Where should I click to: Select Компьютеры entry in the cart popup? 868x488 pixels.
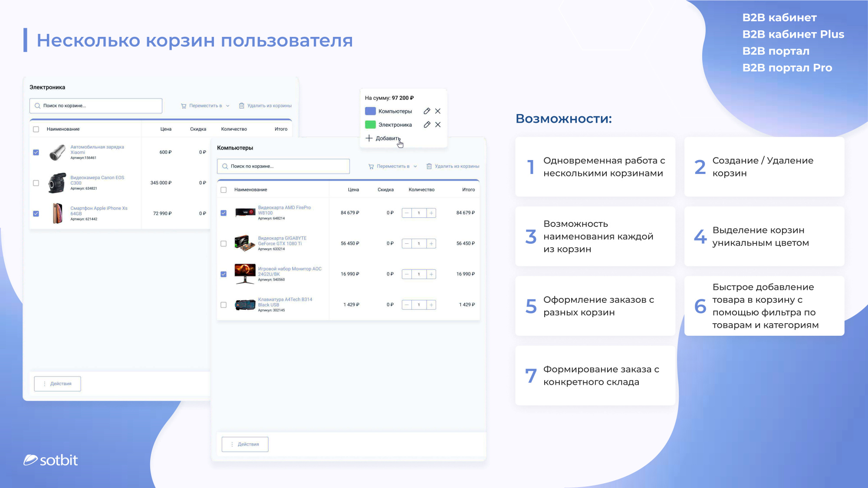(x=395, y=111)
